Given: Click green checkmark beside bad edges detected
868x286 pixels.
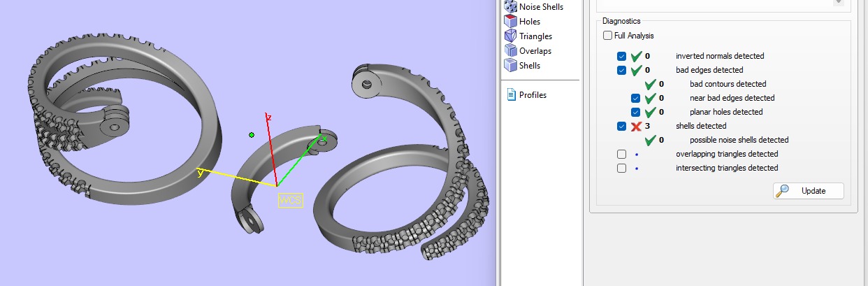Looking at the screenshot, I should (636, 70).
